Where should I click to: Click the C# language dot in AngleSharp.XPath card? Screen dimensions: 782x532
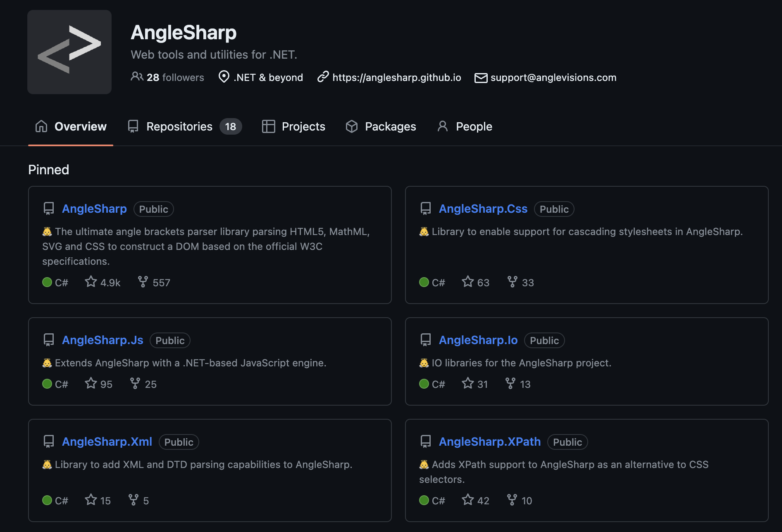click(x=424, y=500)
